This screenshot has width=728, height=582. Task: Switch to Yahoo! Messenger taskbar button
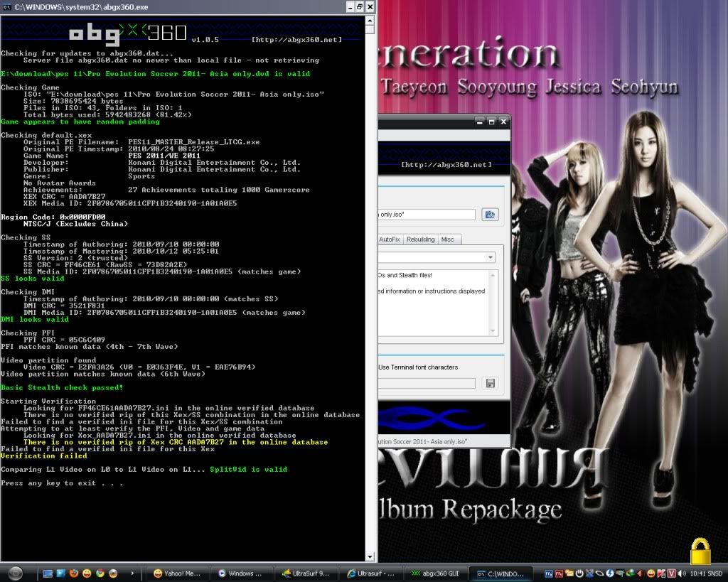click(x=178, y=573)
